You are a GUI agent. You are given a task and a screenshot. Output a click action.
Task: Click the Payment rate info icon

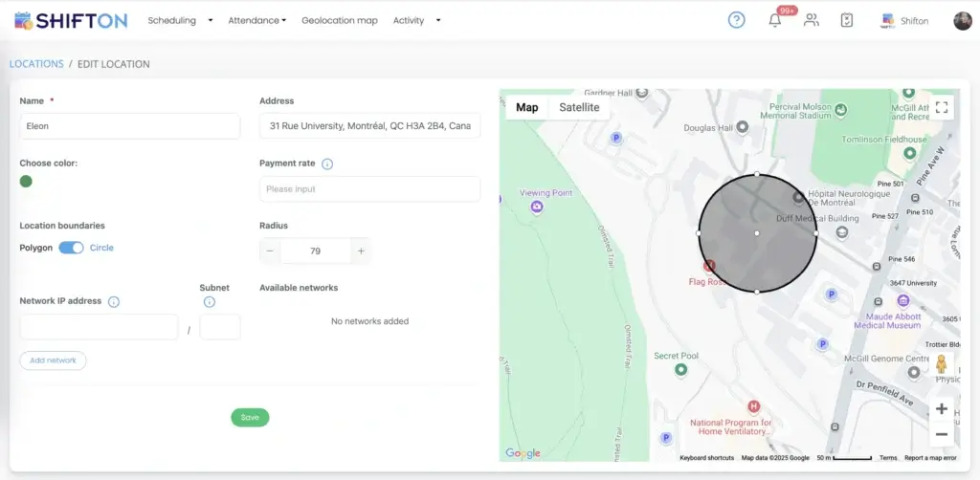[327, 164]
